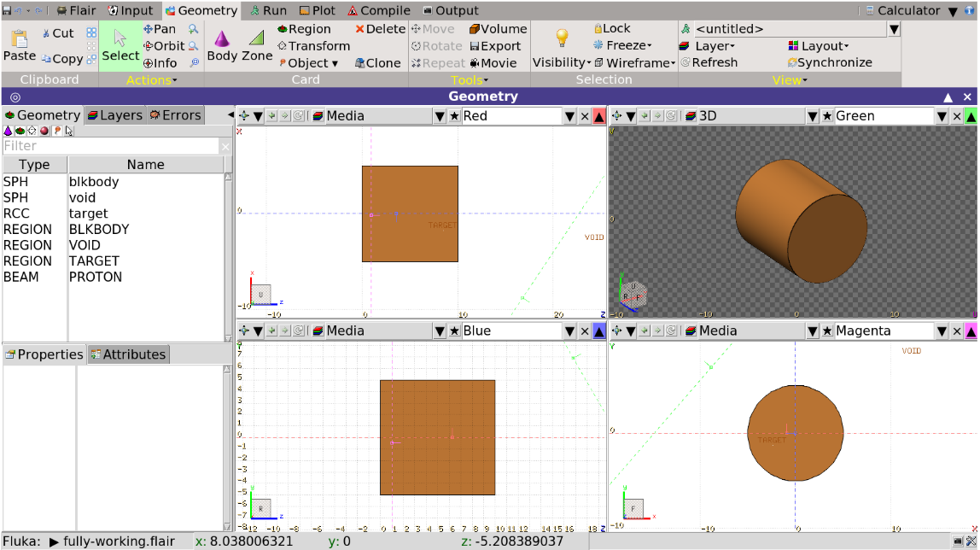
Task: Add a Region card
Action: pyautogui.click(x=304, y=29)
